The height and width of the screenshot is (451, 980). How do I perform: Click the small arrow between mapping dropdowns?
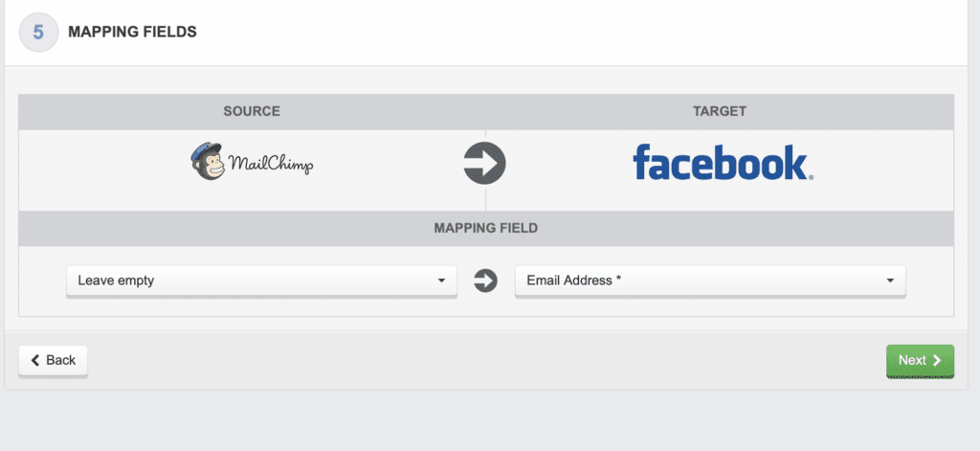pos(485,281)
